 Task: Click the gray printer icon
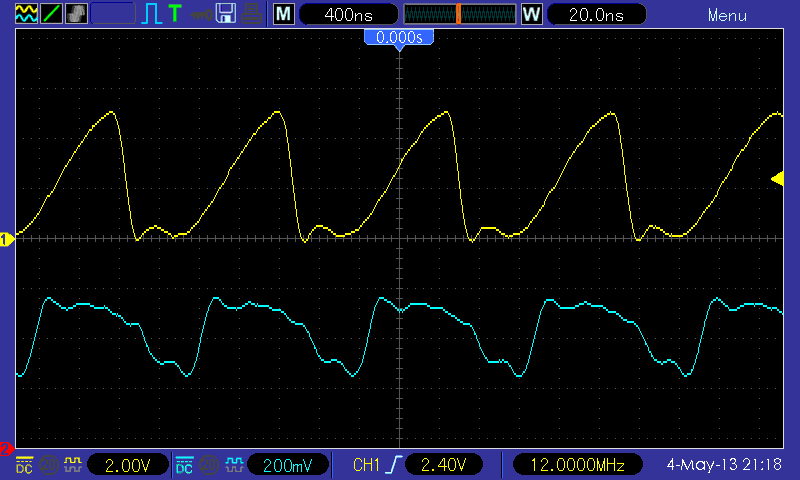252,14
